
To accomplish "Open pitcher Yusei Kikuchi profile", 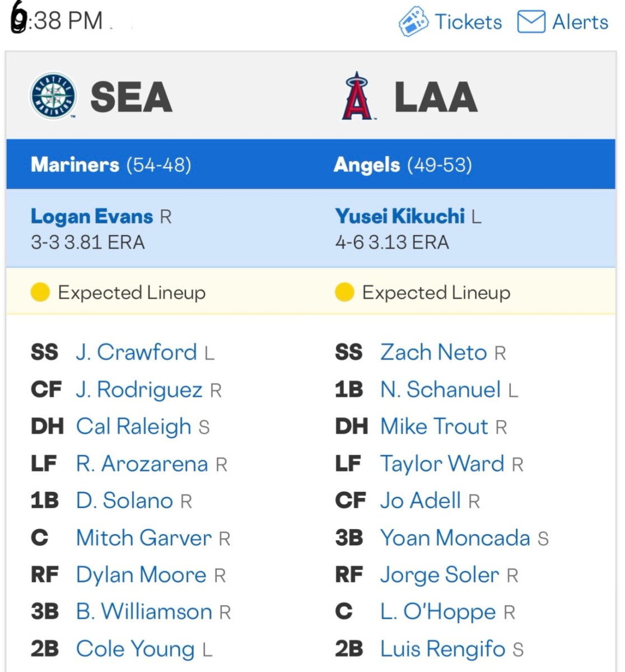I will [x=400, y=216].
